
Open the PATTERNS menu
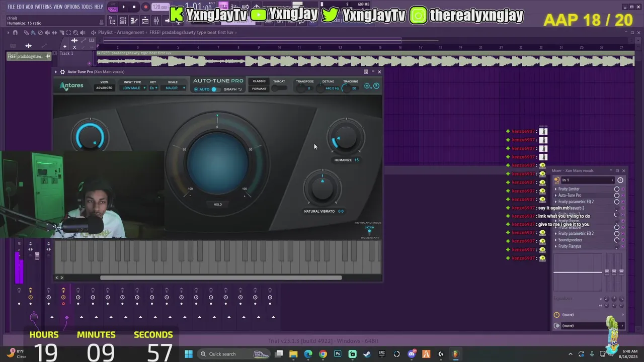(43, 7)
